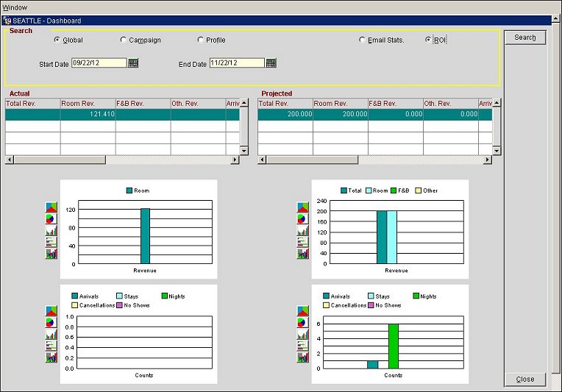Viewport: 562px width, 392px height.
Task: Switch Actual Counts chart to area chart type
Action: [x=51, y=310]
